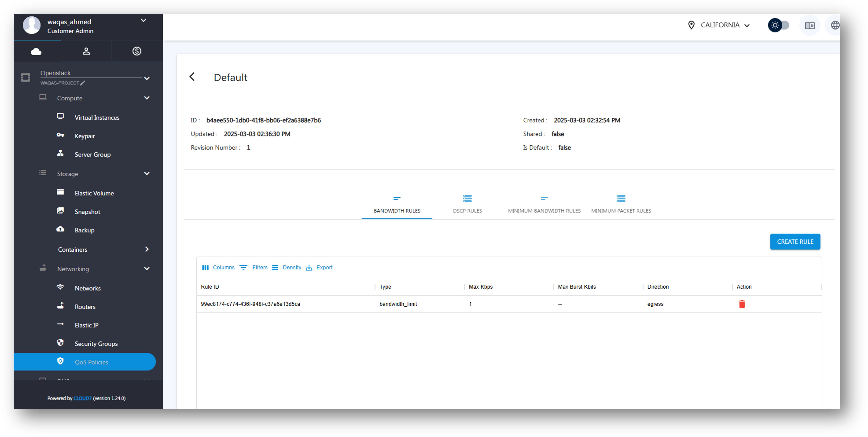868x437 pixels.
Task: Open the CLOUD7 link in footer
Action: click(x=82, y=398)
